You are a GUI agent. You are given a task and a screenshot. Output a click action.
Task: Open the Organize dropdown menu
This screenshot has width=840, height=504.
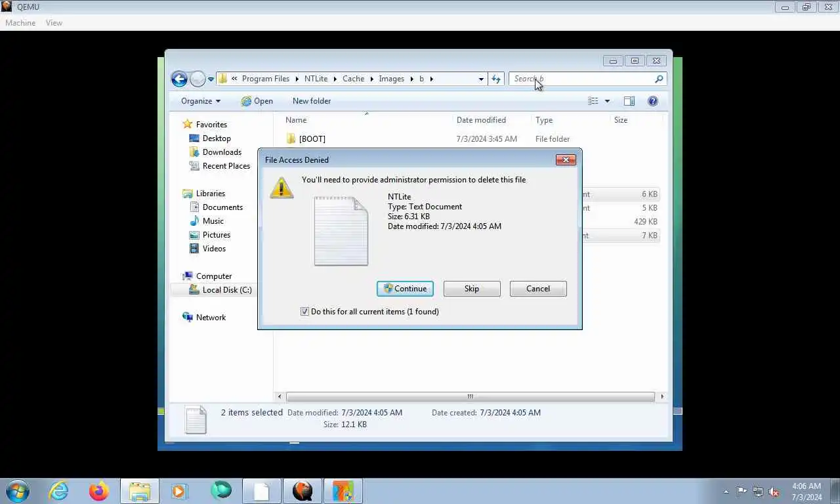201,101
